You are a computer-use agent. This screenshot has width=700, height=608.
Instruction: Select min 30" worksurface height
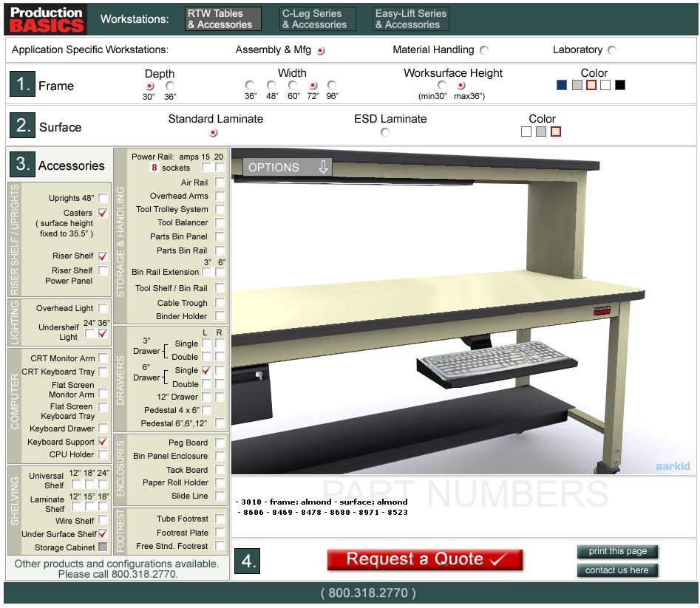(x=442, y=85)
